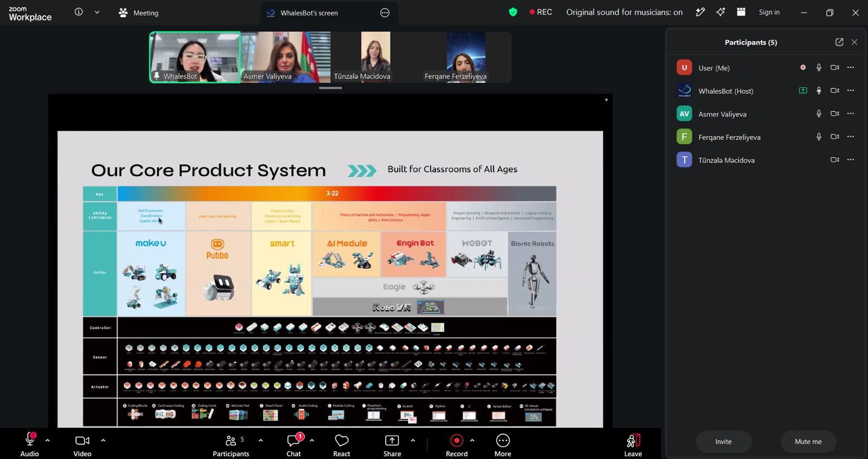
Task: Click the Video camera button in the toolbar
Action: pyautogui.click(x=82, y=445)
